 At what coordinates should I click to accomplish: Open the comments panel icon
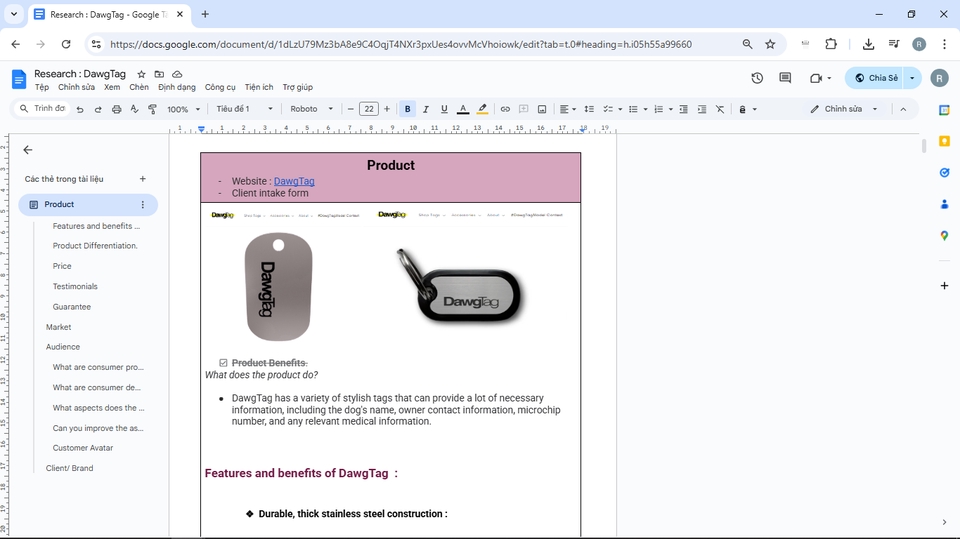[785, 78]
